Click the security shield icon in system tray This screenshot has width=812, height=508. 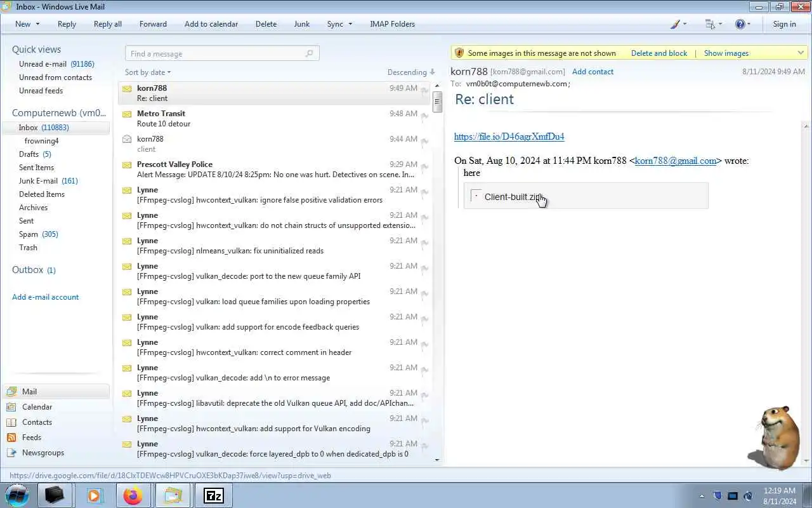717,496
